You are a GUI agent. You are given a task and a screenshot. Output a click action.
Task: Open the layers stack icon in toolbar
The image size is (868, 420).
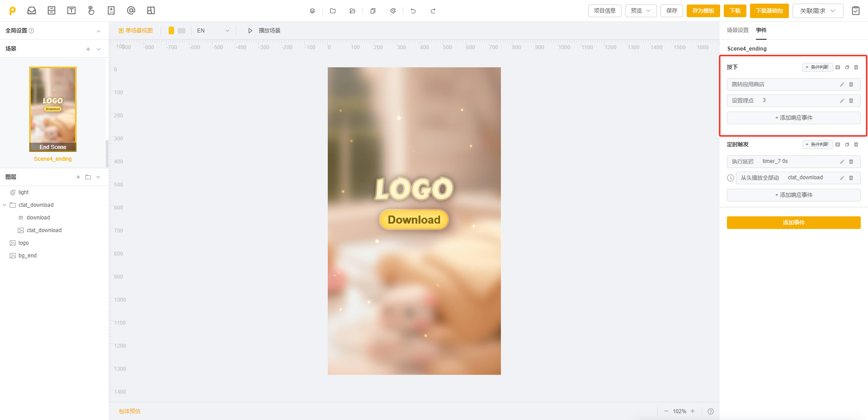tap(312, 11)
